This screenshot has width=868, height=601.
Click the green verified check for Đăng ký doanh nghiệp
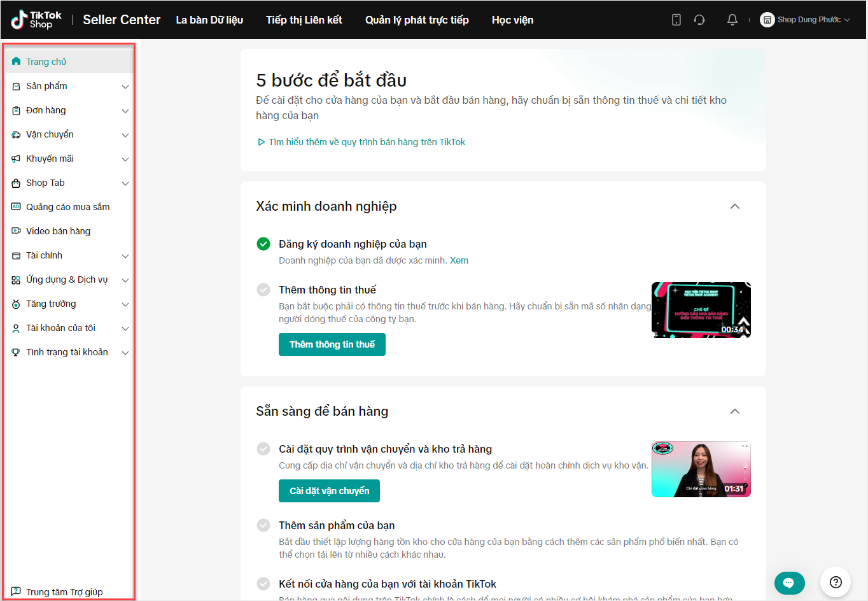(263, 244)
